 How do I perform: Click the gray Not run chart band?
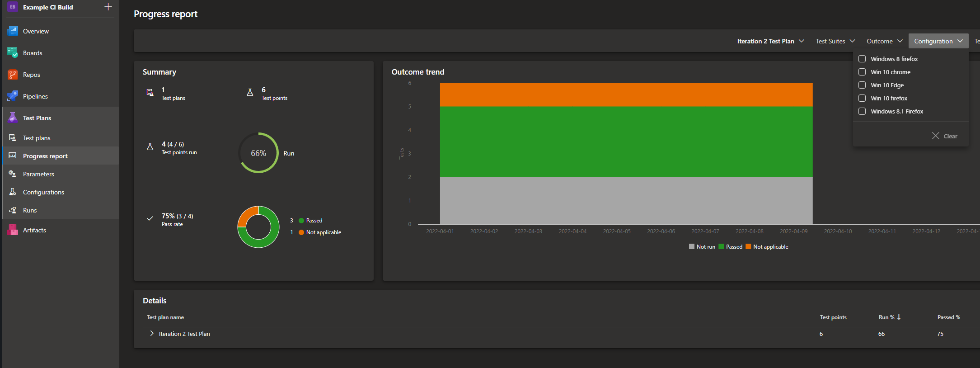(x=626, y=200)
